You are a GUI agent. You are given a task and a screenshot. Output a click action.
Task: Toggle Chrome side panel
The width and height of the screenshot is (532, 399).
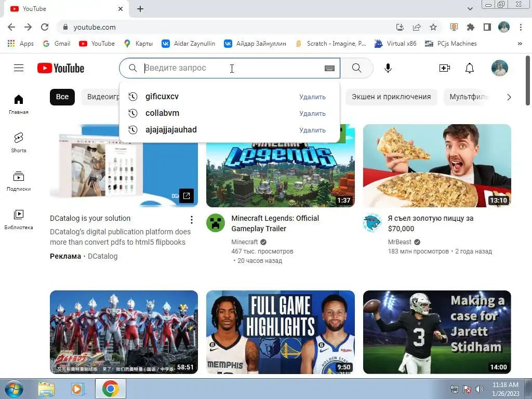click(x=487, y=27)
